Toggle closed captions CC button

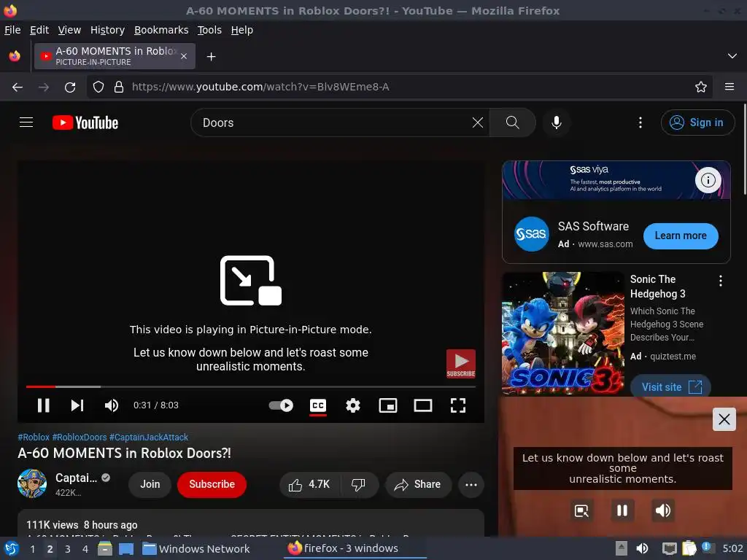318,405
